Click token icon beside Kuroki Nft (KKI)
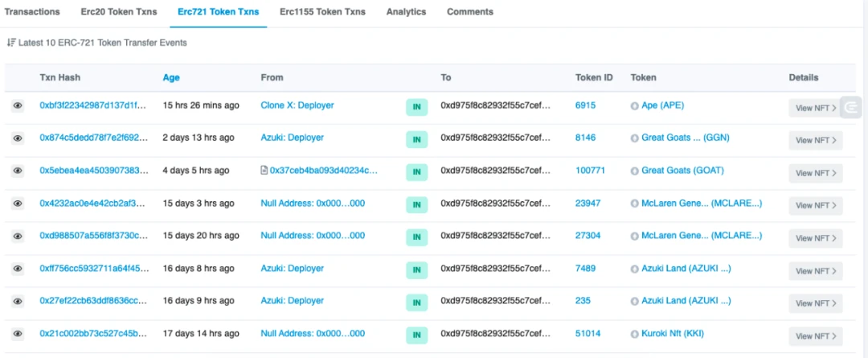Screen dimensions: 868x358 pyautogui.click(x=634, y=334)
